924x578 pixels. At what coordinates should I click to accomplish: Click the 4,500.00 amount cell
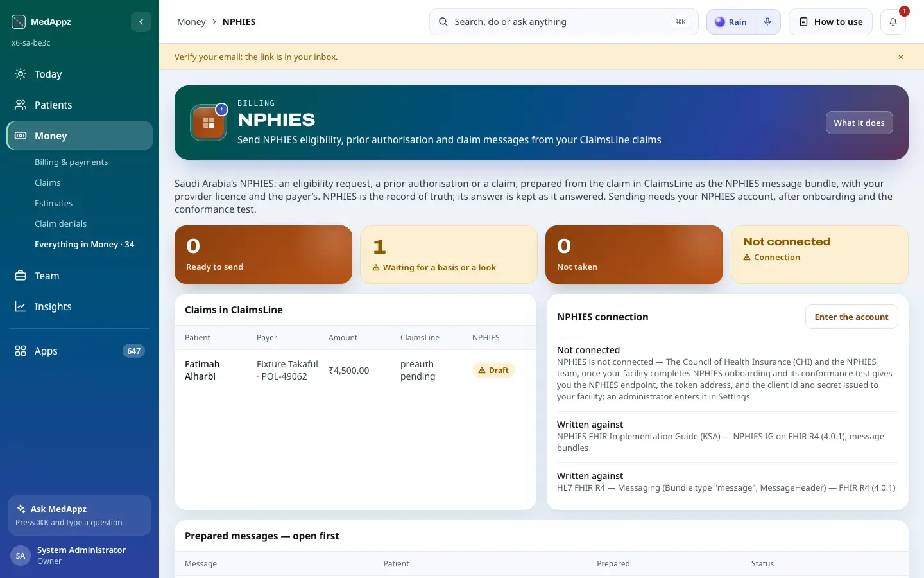349,371
